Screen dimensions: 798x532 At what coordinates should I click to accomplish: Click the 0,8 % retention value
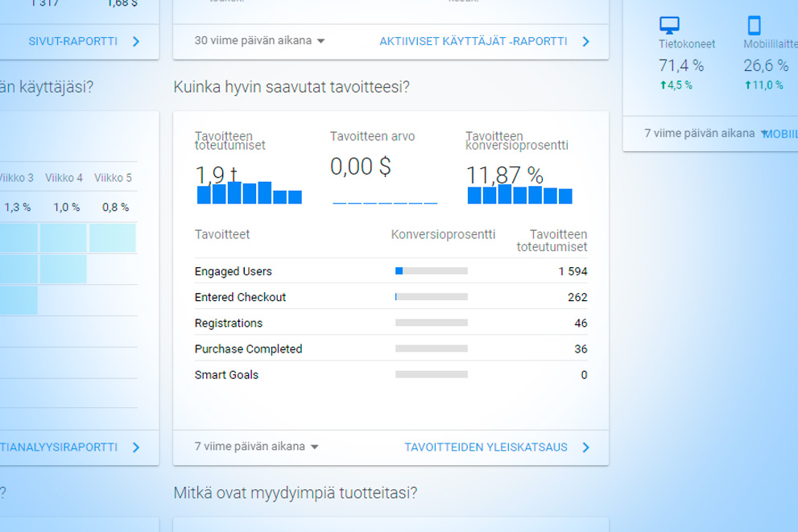[115, 208]
